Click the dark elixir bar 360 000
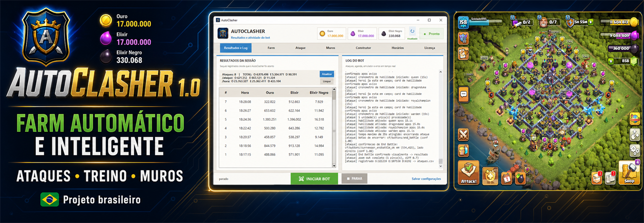The height and width of the screenshot is (223, 644). point(623,48)
